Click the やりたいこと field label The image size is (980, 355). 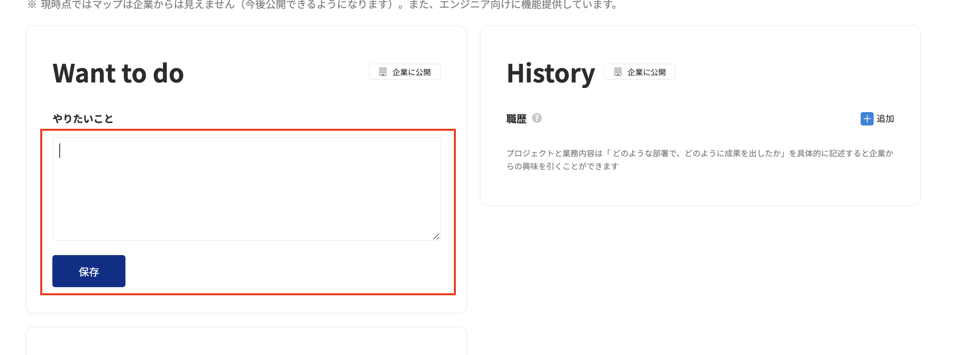pyautogui.click(x=83, y=119)
